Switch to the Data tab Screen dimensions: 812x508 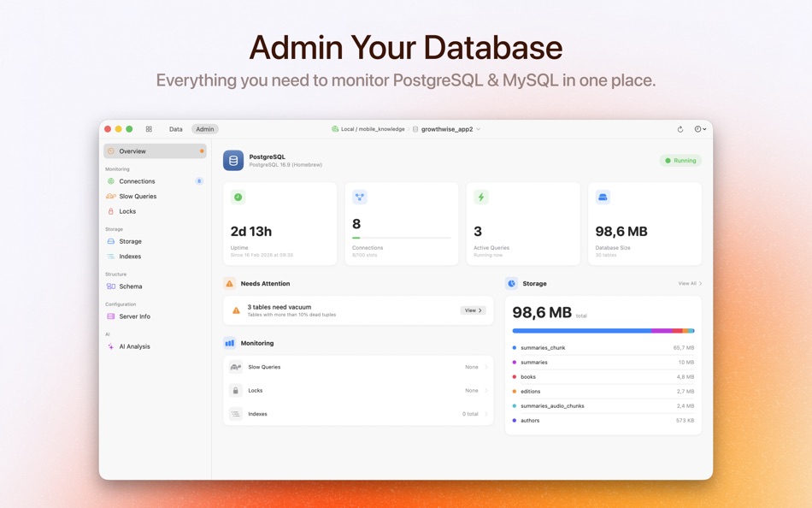pos(175,129)
